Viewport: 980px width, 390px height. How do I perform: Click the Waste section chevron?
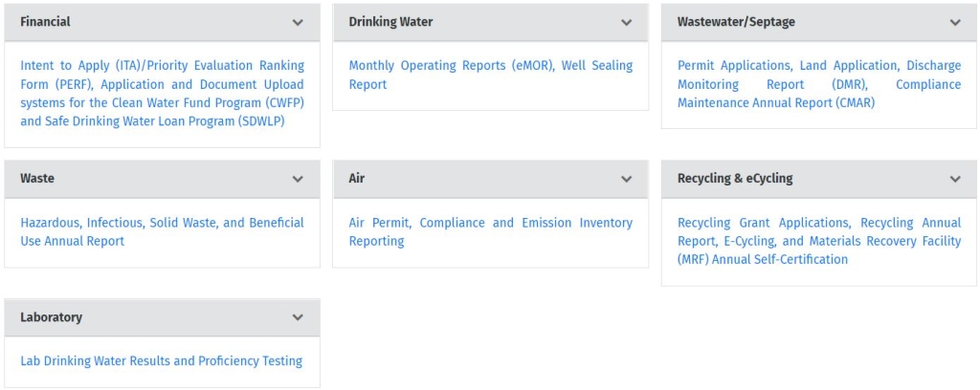[298, 179]
